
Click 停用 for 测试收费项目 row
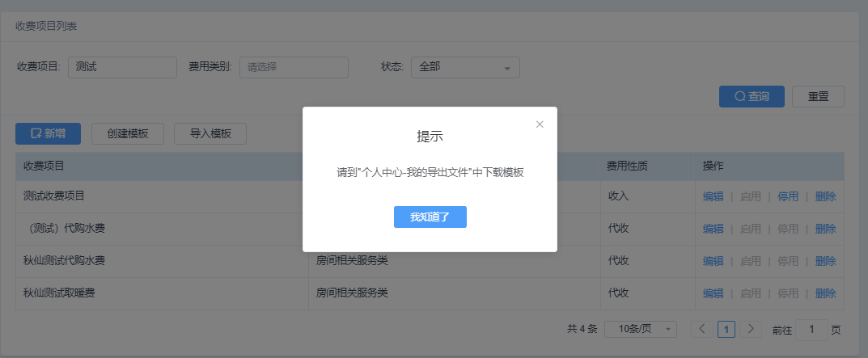(x=788, y=196)
